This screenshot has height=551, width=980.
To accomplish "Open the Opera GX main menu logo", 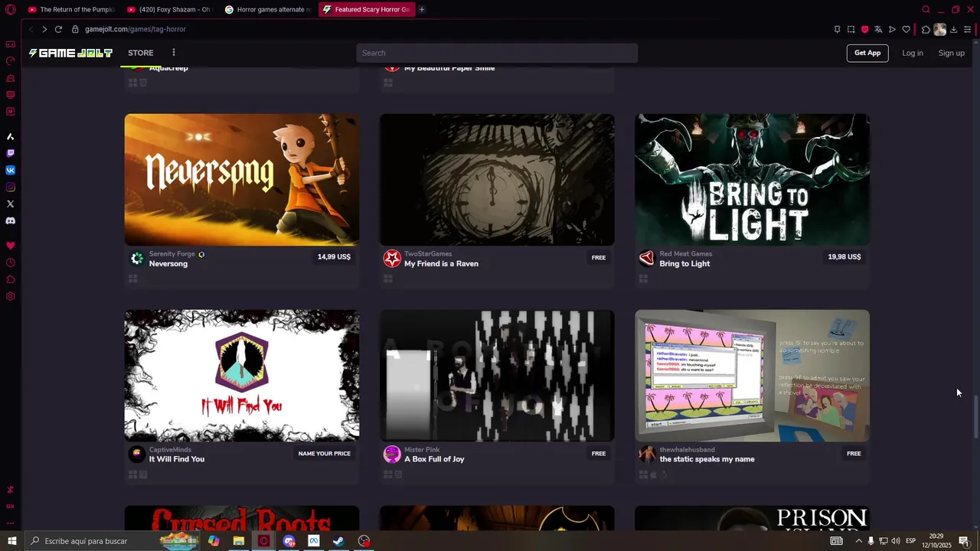I will (x=10, y=10).
